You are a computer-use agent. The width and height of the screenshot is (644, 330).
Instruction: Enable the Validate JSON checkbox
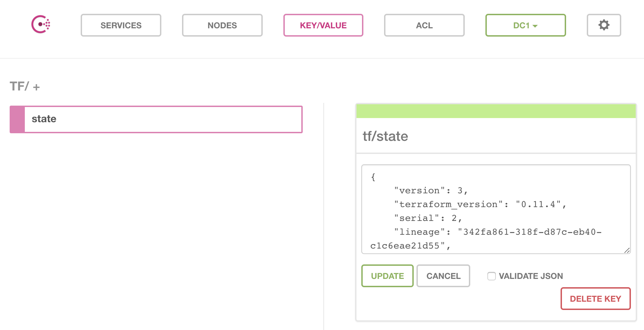pos(491,276)
